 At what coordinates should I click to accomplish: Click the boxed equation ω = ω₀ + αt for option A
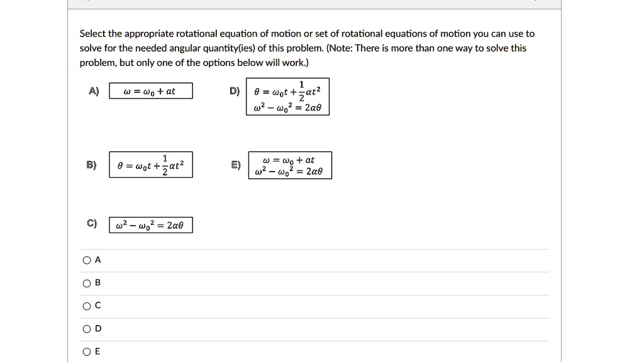click(x=151, y=90)
